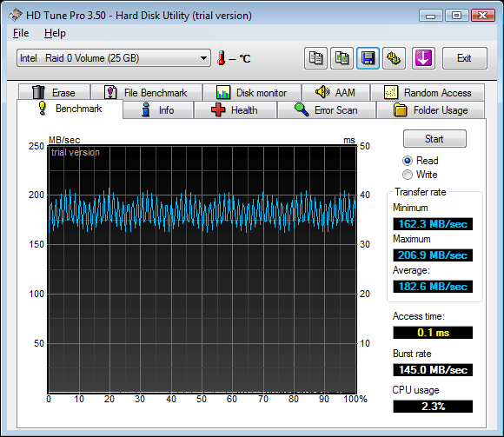Image resolution: width=504 pixels, height=437 pixels.
Task: Click the Exit button
Action: 465,58
